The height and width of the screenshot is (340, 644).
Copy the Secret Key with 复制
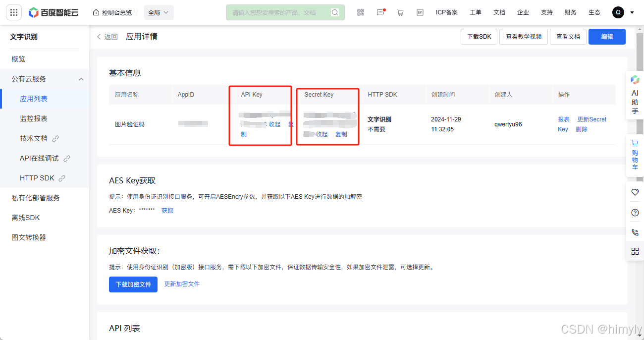coord(341,134)
